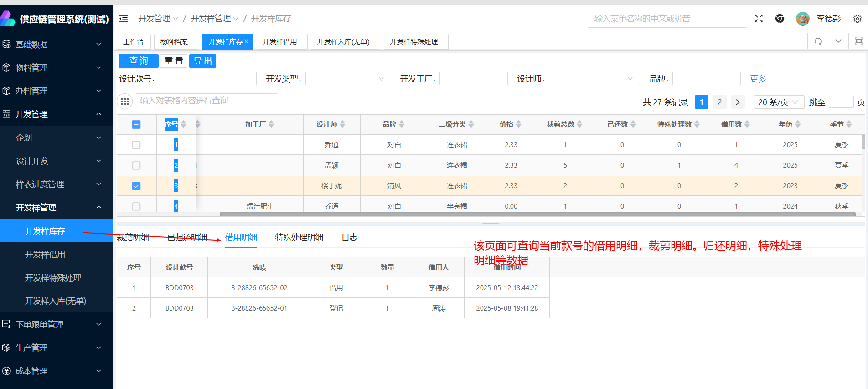Click the 设计款号 input field
This screenshot has width=868, height=389.
[207, 79]
